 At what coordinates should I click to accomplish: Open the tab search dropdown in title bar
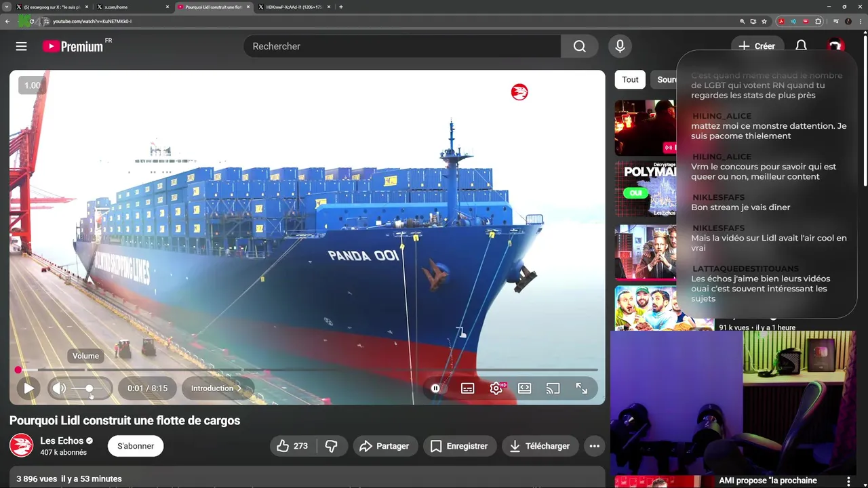tap(6, 7)
